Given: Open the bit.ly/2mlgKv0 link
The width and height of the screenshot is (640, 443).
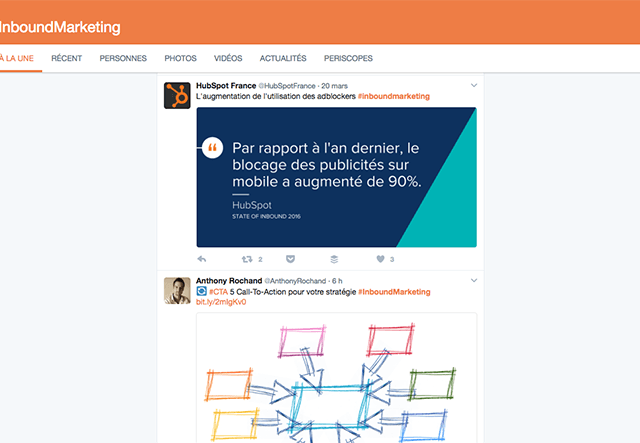Looking at the screenshot, I should pos(221,302).
